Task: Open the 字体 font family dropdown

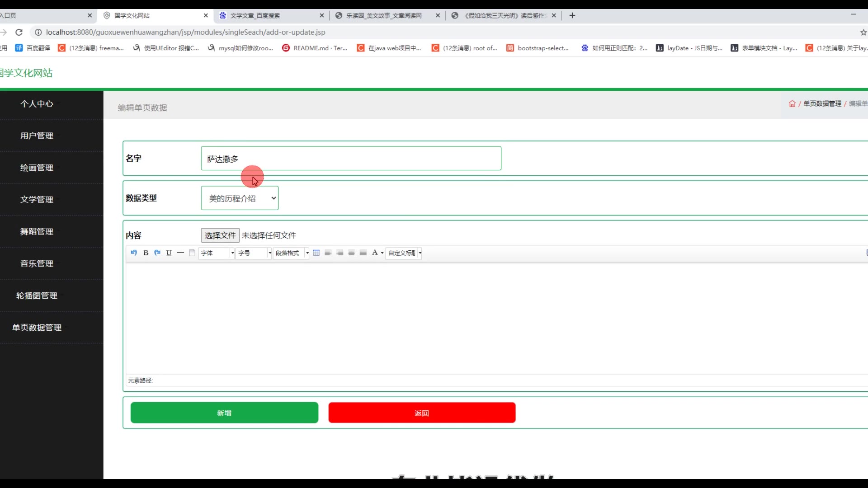Action: pos(217,253)
